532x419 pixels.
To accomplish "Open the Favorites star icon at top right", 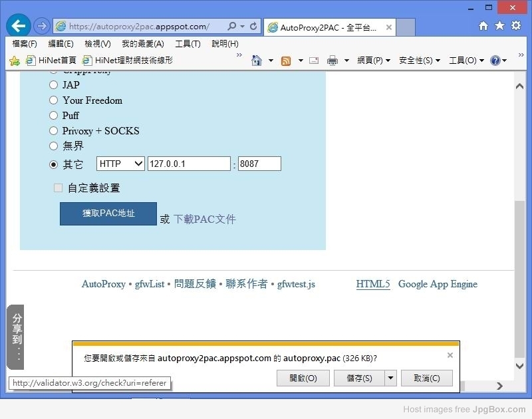I will (499, 26).
